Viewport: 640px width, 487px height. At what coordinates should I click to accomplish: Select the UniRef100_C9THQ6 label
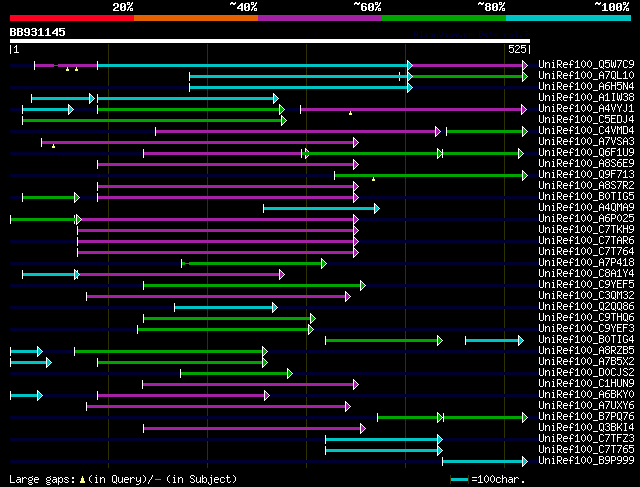pyautogui.click(x=586, y=318)
